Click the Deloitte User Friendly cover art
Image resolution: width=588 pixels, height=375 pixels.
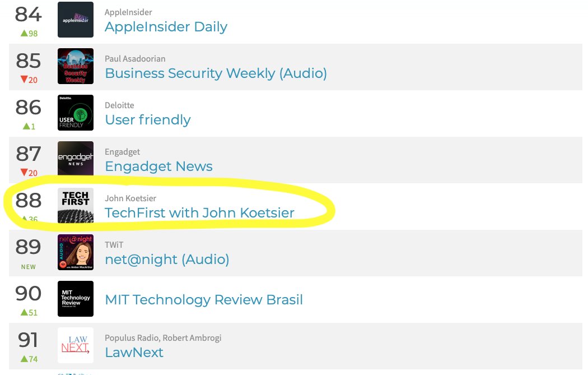[x=76, y=113]
